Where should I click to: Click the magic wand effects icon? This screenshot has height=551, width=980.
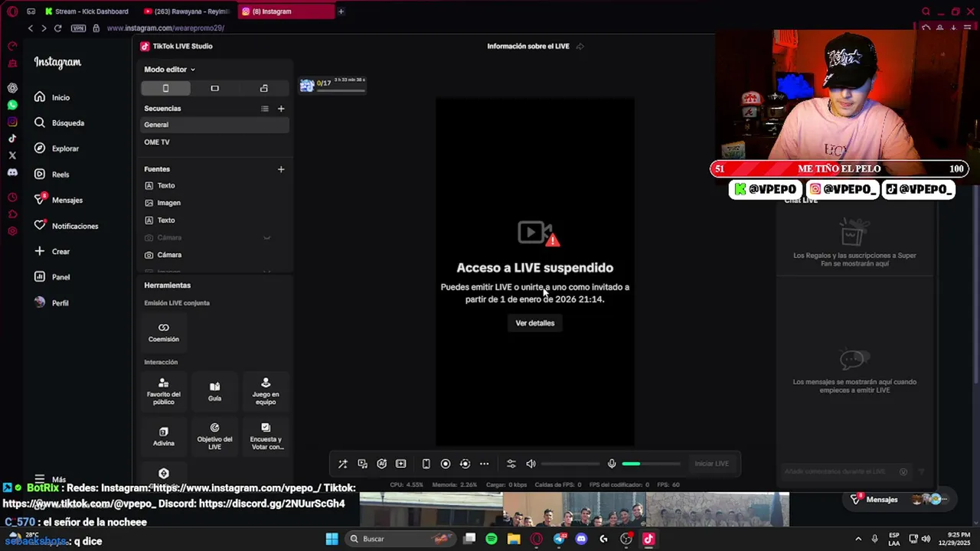click(x=343, y=464)
